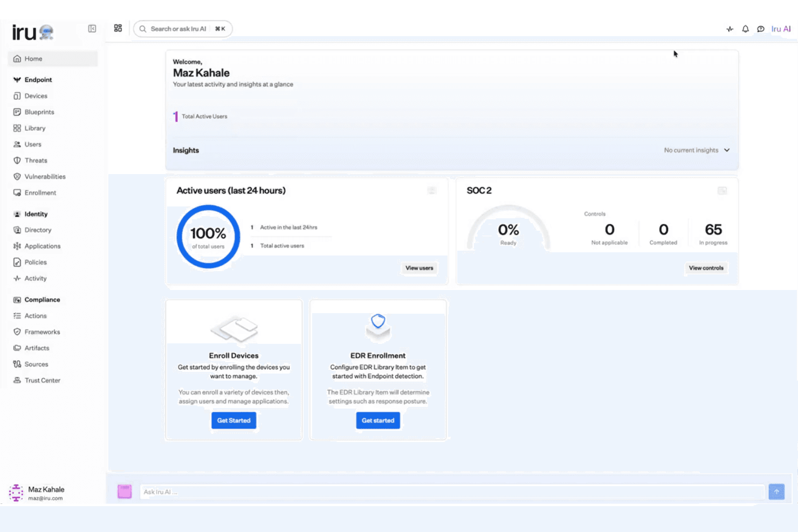Viewport: 798px width, 532px height.
Task: Click the EDR Enrollment shield illustration
Action: click(x=378, y=327)
